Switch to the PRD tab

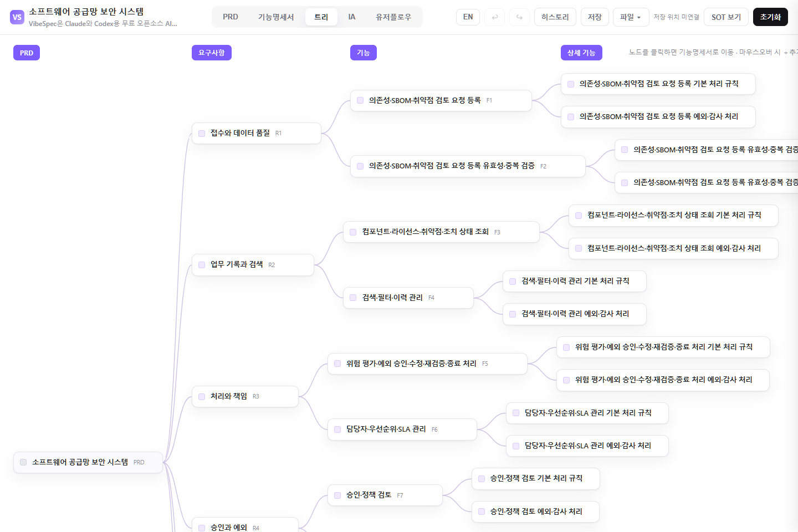231,17
